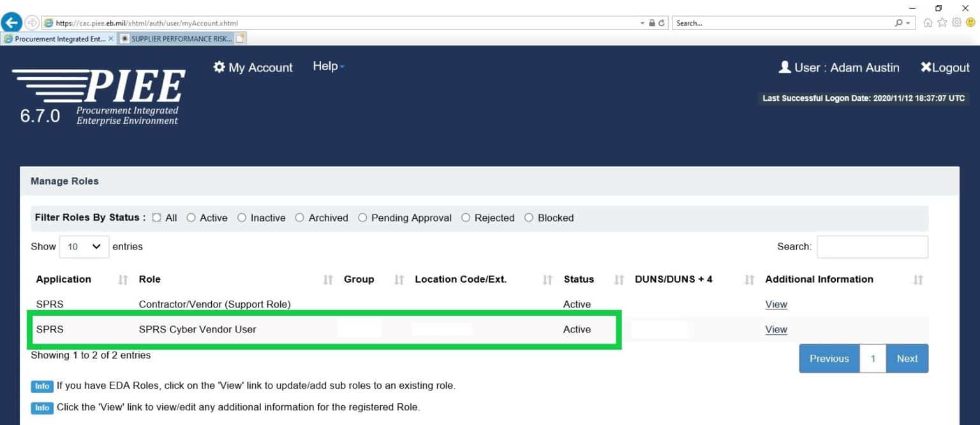This screenshot has width=980, height=425.
Task: Click the User : Adam Austin label
Action: (839, 68)
